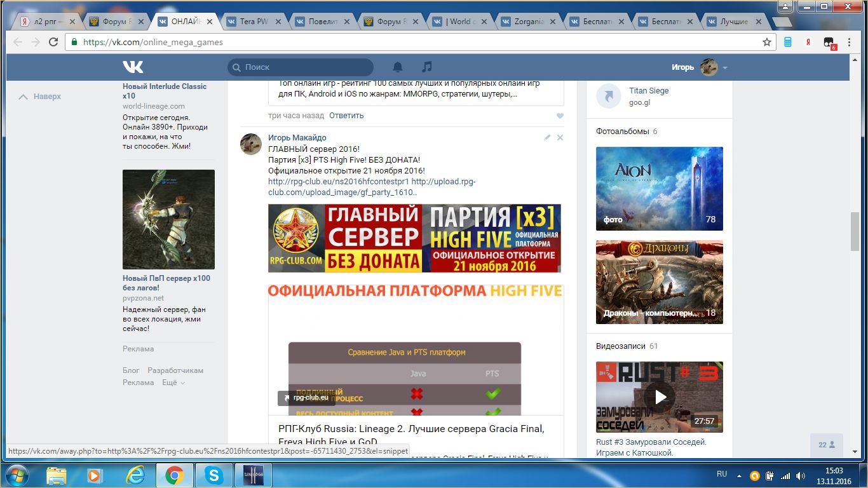
Task: Open Internet Explorer from the taskbar
Action: [135, 475]
